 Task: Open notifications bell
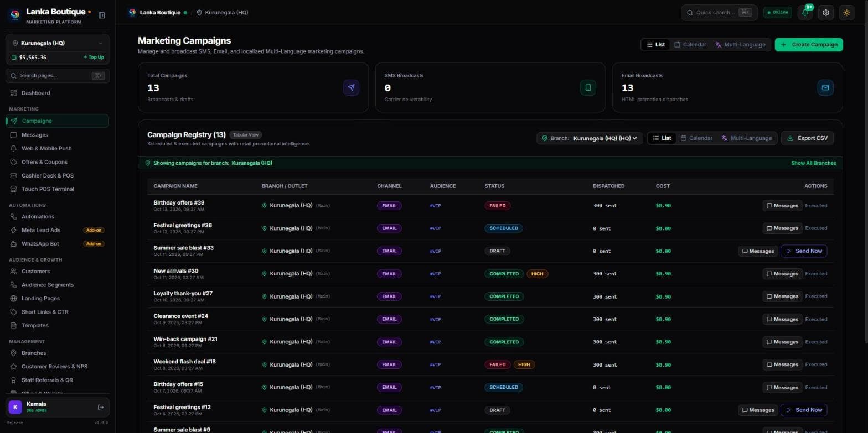tap(805, 13)
